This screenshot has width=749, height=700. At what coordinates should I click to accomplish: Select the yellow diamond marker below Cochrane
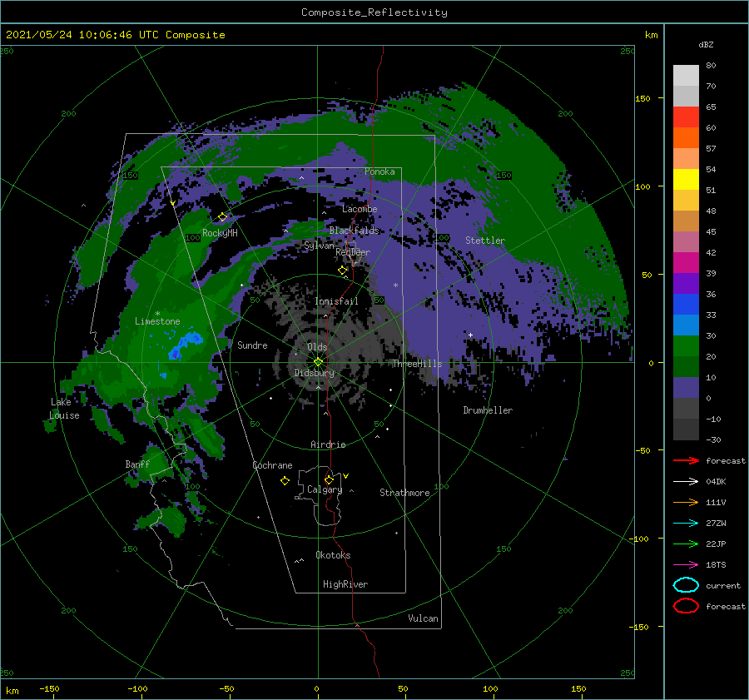pos(285,481)
